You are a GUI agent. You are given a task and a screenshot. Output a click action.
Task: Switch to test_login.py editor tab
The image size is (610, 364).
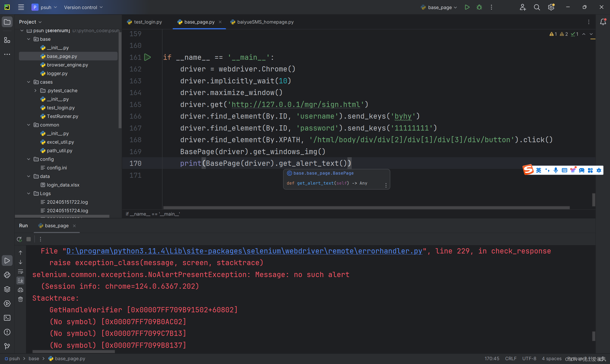pyautogui.click(x=144, y=22)
